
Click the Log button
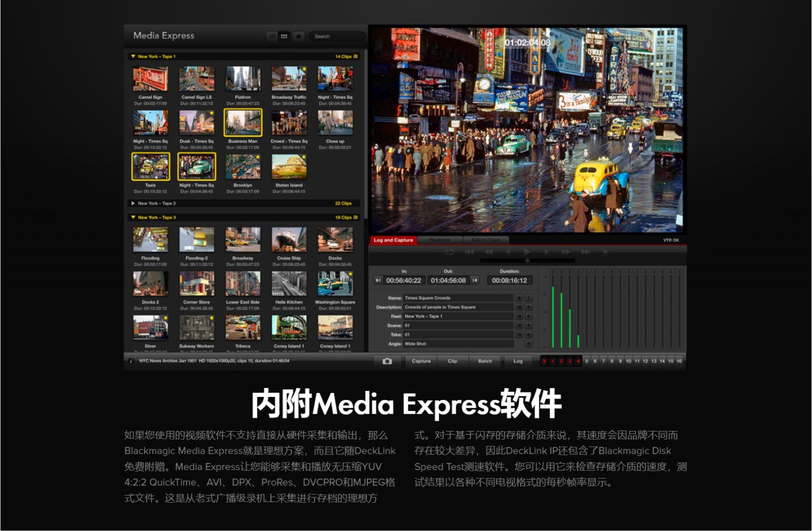click(x=518, y=361)
